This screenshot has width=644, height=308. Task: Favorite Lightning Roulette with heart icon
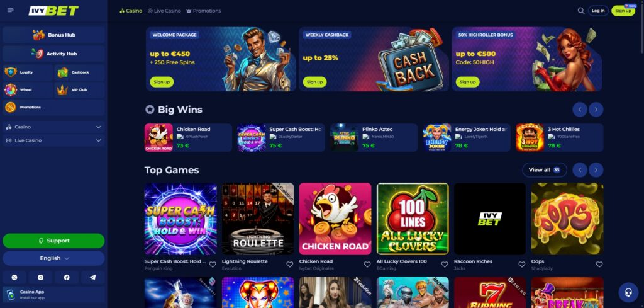289,265
